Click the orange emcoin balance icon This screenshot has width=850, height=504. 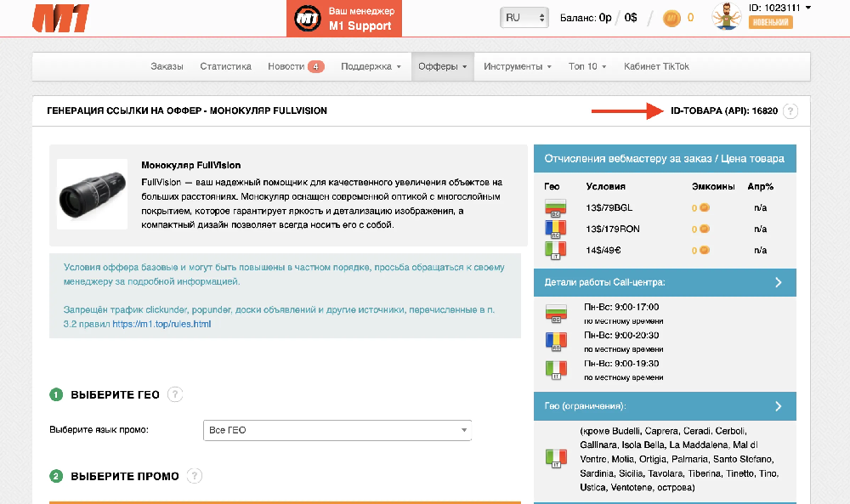(671, 19)
